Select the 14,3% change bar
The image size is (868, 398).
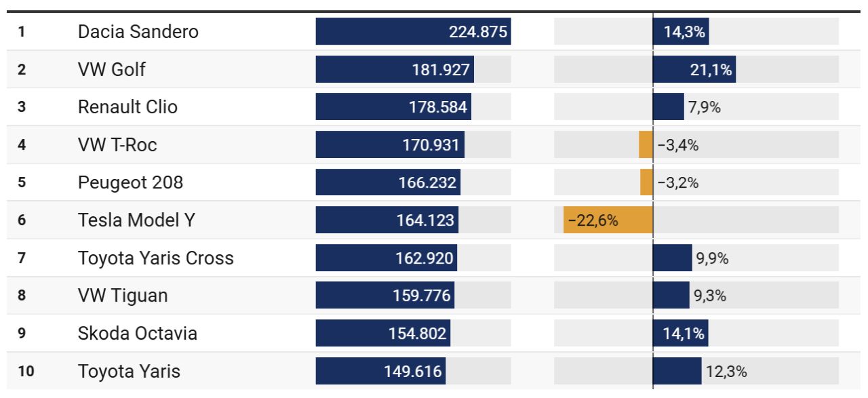(681, 31)
